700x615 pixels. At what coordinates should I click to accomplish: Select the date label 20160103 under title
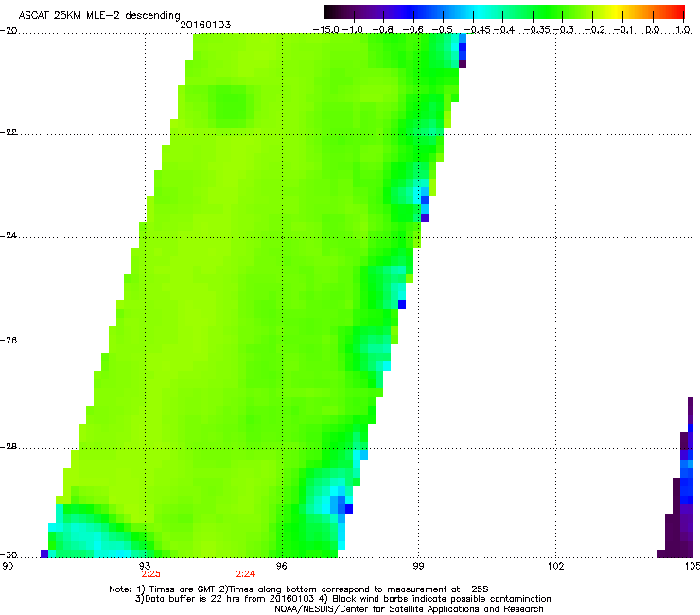[205, 25]
